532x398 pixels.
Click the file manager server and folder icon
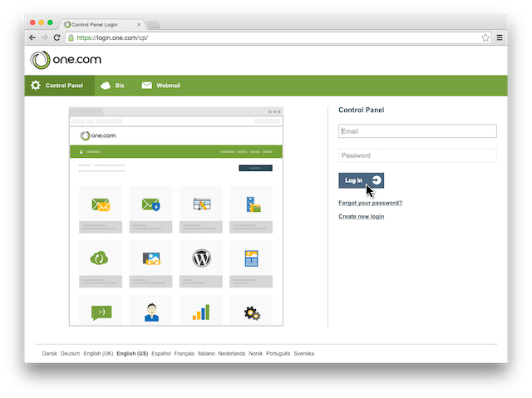[x=254, y=204]
